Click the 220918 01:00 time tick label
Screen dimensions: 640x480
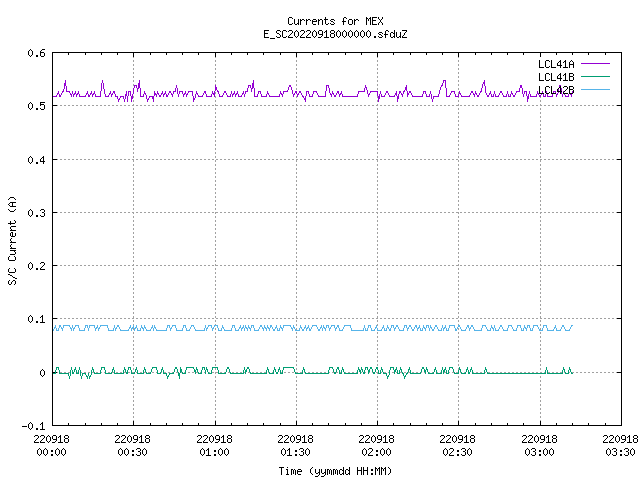tap(214, 445)
